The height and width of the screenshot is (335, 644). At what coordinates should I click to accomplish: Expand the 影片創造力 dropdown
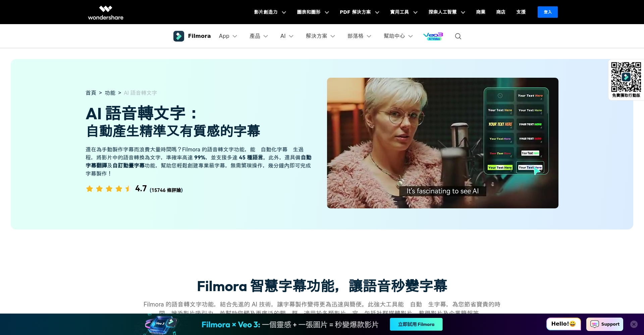point(270,12)
